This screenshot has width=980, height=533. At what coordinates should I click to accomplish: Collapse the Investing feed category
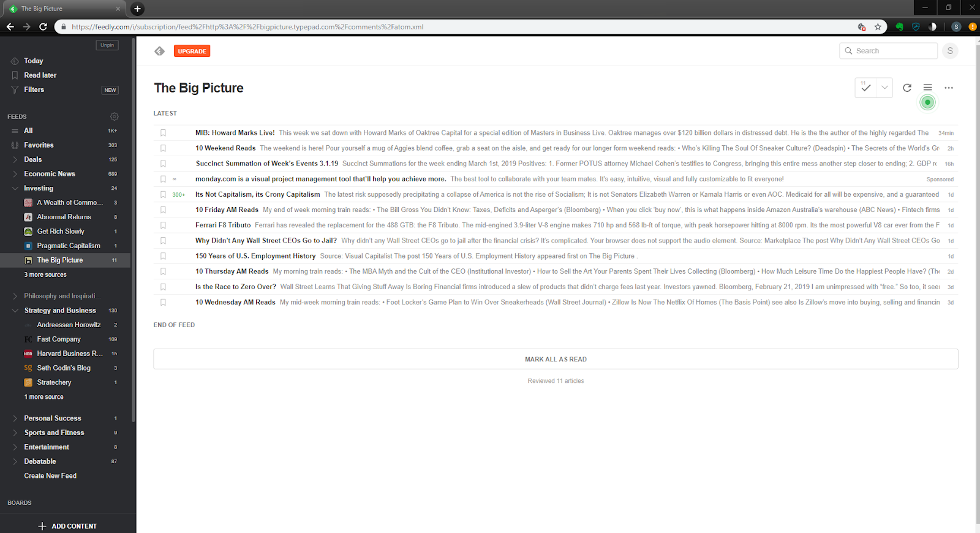[15, 188]
